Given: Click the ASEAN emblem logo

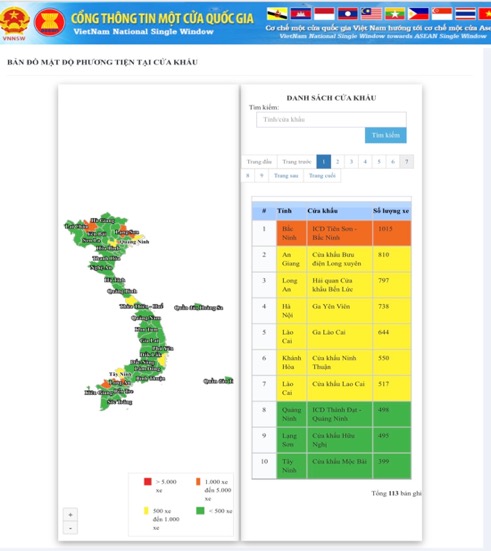Looking at the screenshot, I should (x=50, y=22).
